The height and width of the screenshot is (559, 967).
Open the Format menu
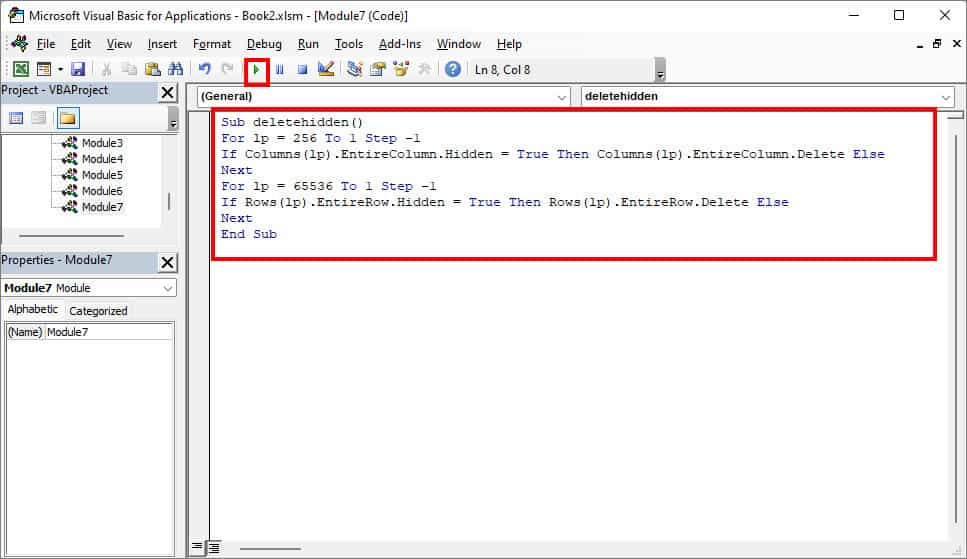coord(212,44)
